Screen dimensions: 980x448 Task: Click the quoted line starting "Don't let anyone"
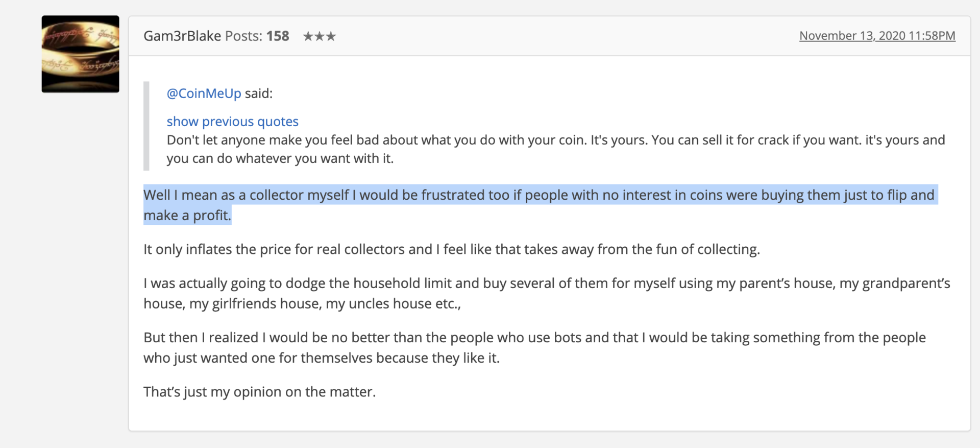click(555, 140)
